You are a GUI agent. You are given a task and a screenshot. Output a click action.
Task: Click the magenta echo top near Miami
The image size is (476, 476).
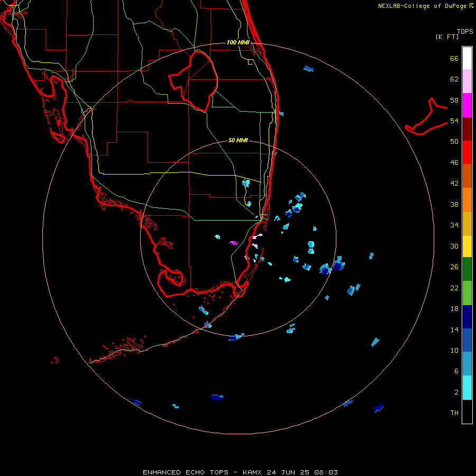[x=234, y=243]
